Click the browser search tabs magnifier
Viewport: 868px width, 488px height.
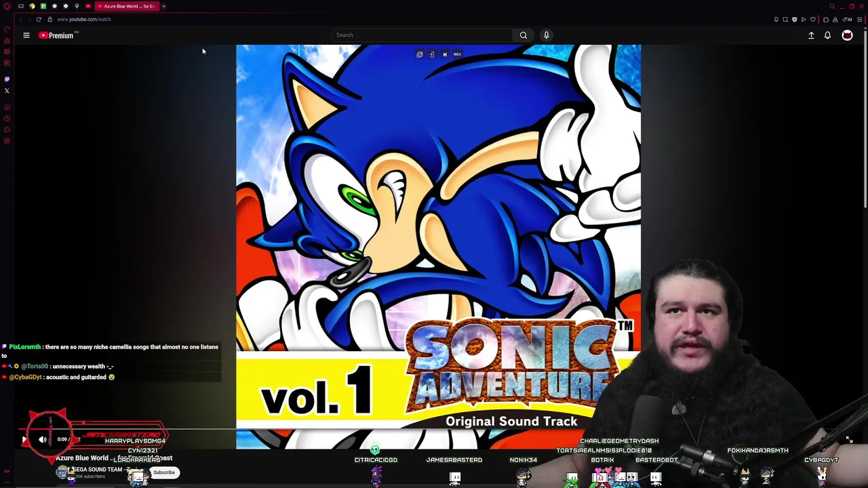click(x=832, y=6)
